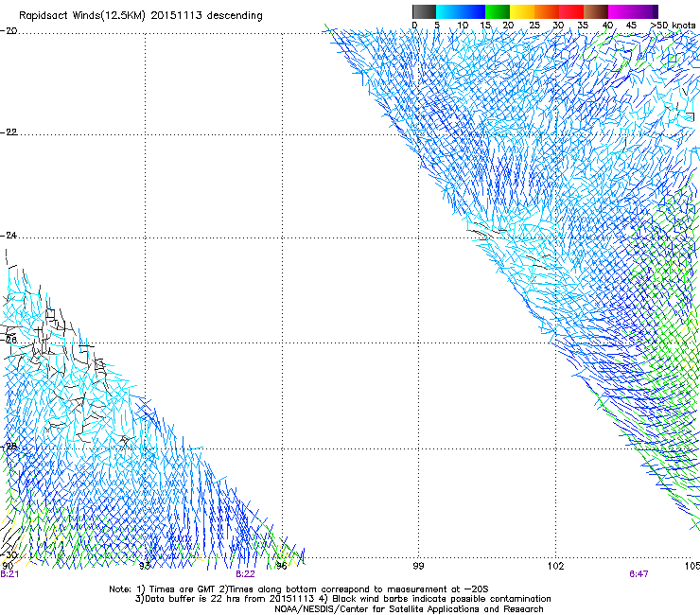Click the legend label '45'
This screenshot has height=615, width=700.
coord(631,25)
